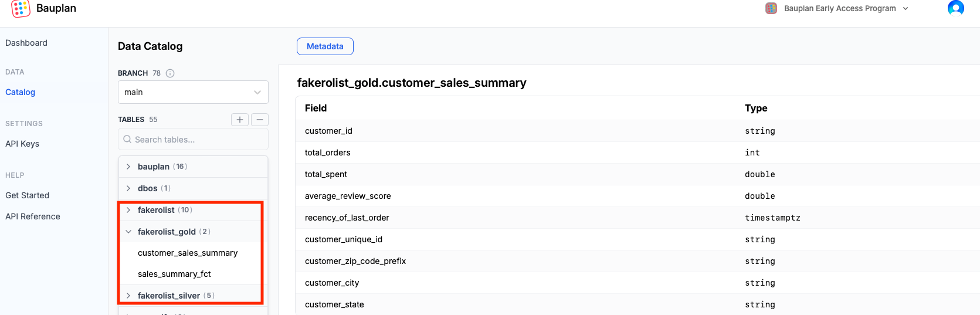Click the branch info icon
The width and height of the screenshot is (980, 315).
(170, 73)
